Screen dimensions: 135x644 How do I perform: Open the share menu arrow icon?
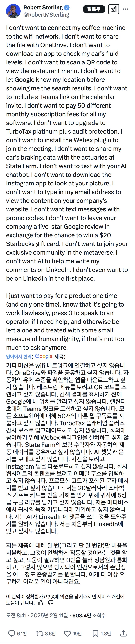click(123, 633)
